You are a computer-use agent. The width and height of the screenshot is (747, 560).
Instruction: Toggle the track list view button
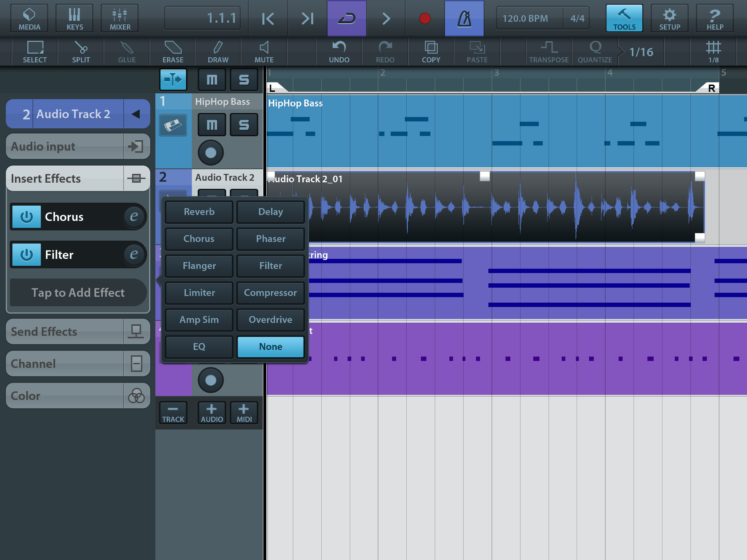pyautogui.click(x=173, y=79)
